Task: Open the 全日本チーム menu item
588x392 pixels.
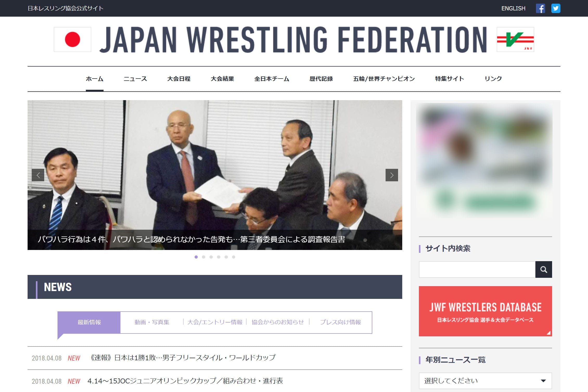Action: (272, 79)
